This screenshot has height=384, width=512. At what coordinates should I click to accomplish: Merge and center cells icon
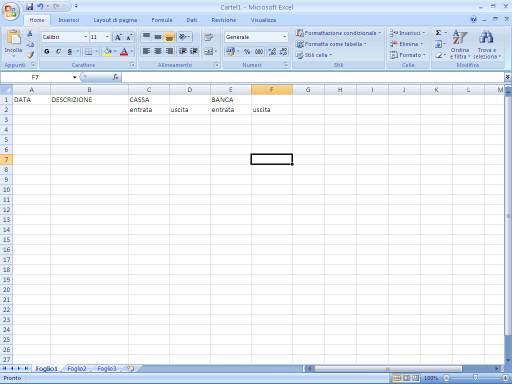click(209, 51)
